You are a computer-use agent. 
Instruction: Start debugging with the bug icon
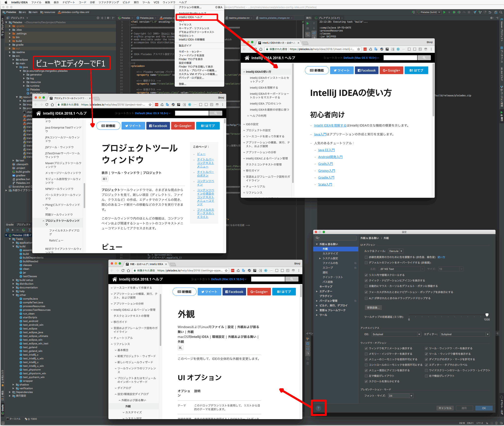click(x=454, y=12)
